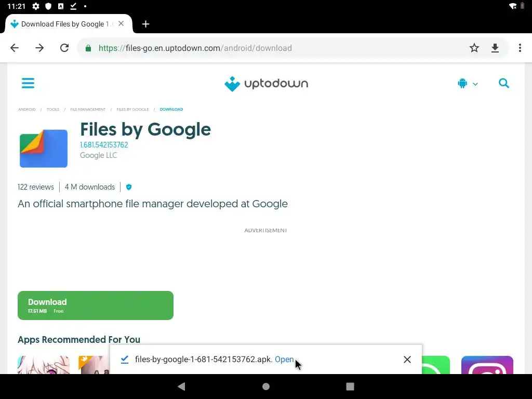
Task: Open the Instagram recommended app thumbnail
Action: pyautogui.click(x=487, y=365)
